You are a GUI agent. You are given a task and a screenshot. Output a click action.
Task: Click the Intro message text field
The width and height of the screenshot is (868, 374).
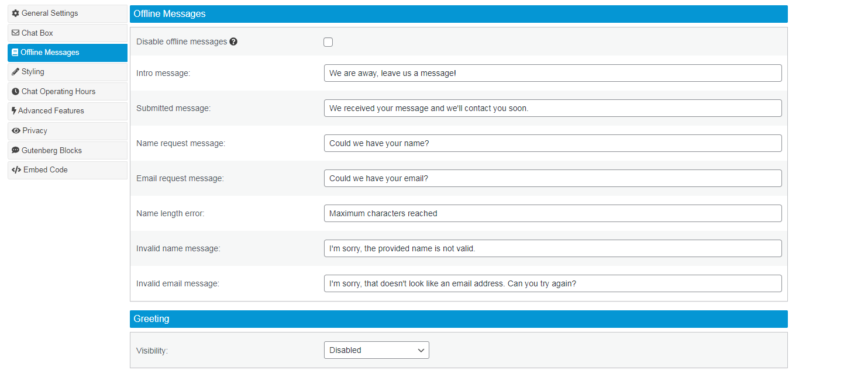[x=552, y=73]
